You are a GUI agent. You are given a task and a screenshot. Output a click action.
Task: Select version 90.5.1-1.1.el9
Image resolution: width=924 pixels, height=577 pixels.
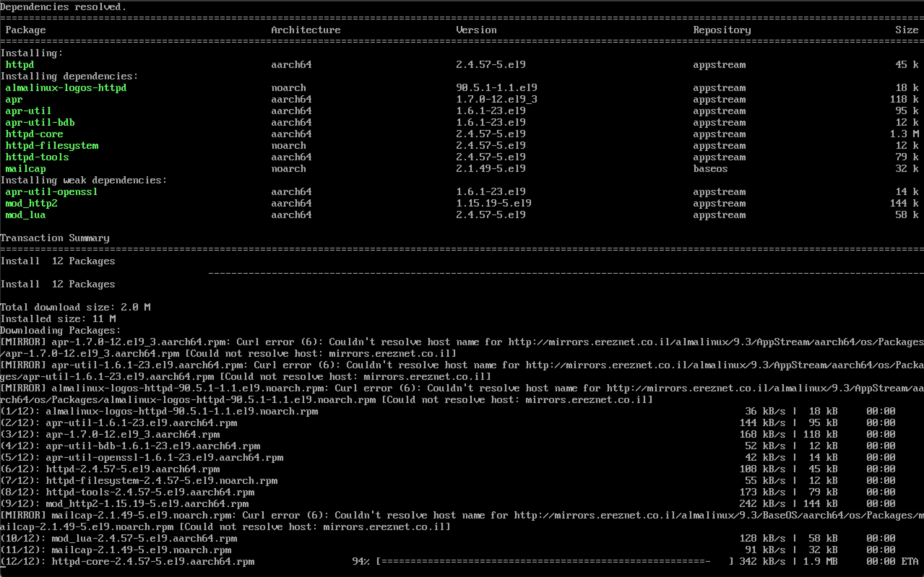tap(497, 88)
